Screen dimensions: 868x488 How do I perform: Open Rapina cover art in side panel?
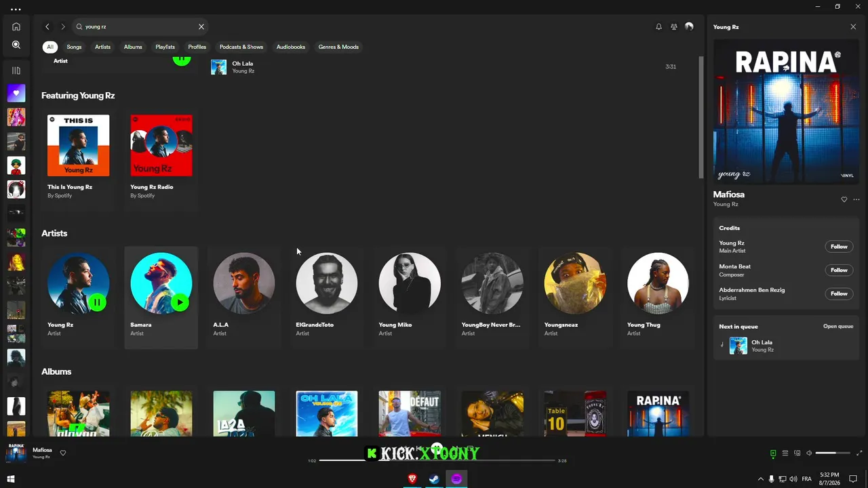[787, 112]
